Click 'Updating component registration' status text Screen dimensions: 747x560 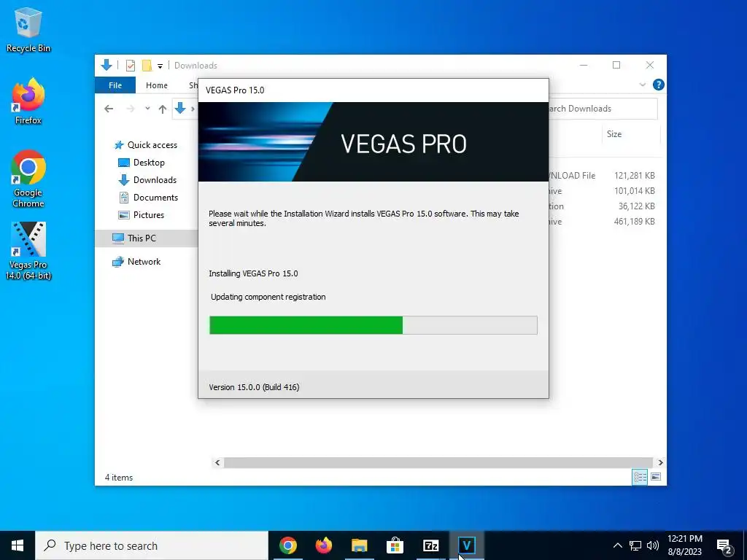(268, 297)
